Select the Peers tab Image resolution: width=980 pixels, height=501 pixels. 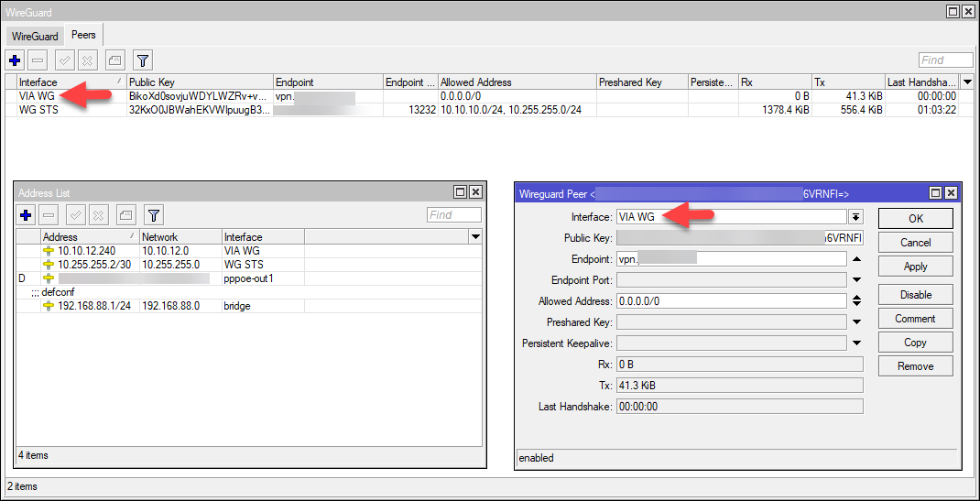(x=83, y=35)
